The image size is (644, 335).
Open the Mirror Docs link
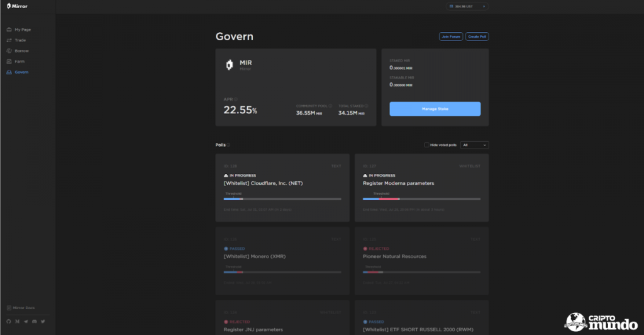24,308
